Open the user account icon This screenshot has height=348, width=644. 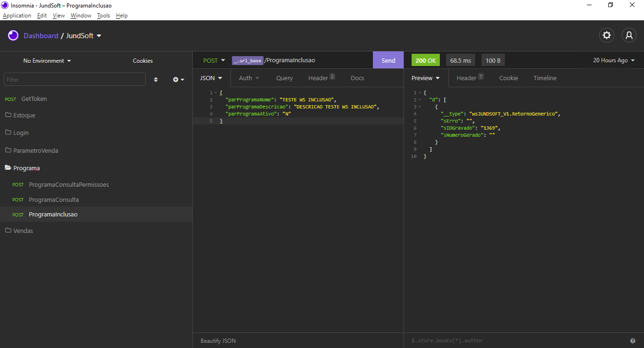coord(629,35)
